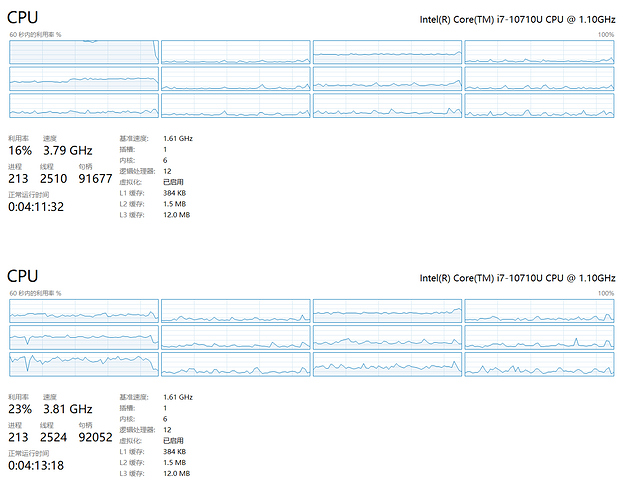
Task: Click the uptime value 0:04:13:18
Action: pyautogui.click(x=36, y=465)
